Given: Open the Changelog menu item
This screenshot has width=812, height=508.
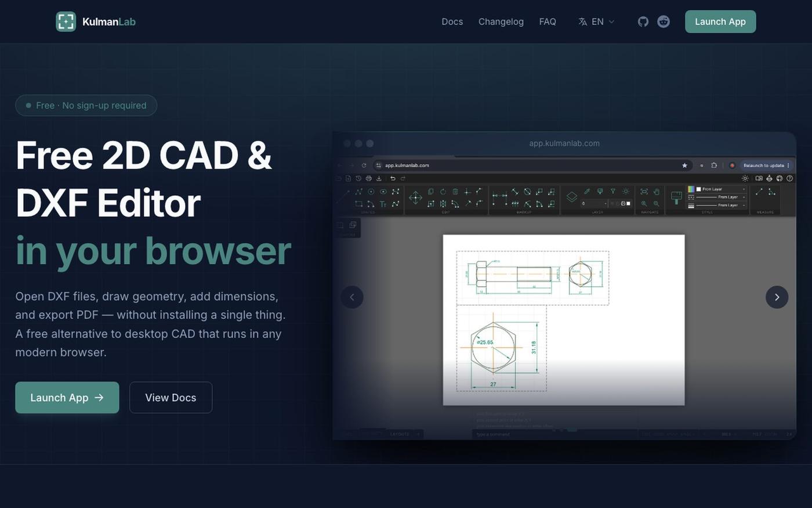Looking at the screenshot, I should pos(501,21).
